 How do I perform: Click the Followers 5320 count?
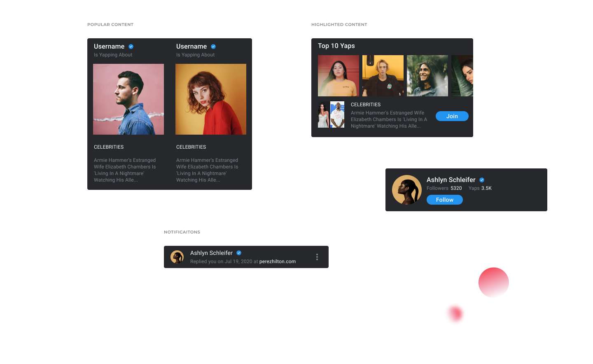444,188
